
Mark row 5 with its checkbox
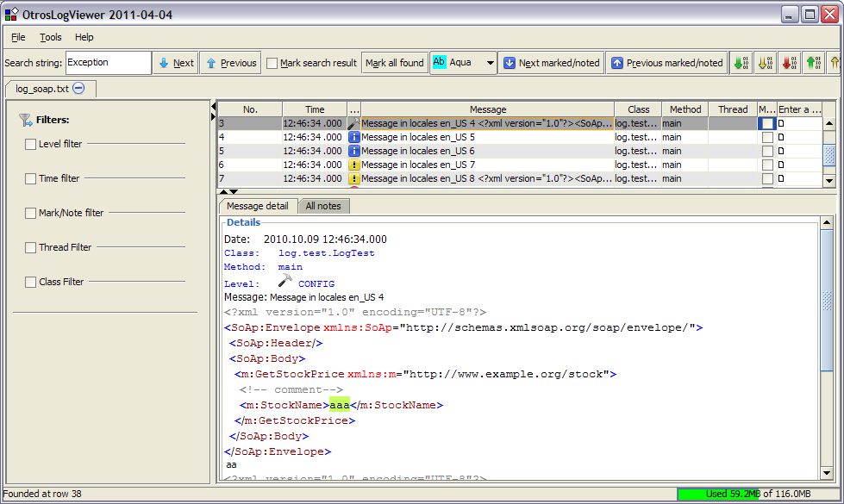pyautogui.click(x=767, y=151)
